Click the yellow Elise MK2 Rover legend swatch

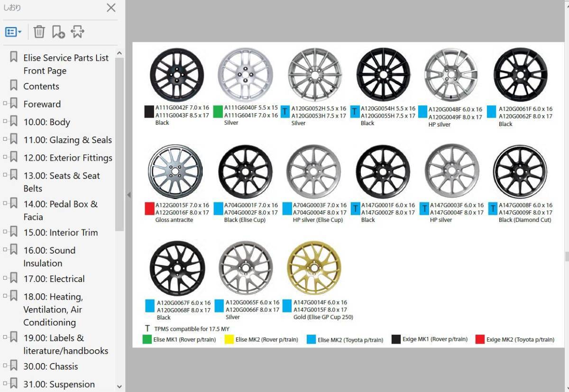[229, 339]
